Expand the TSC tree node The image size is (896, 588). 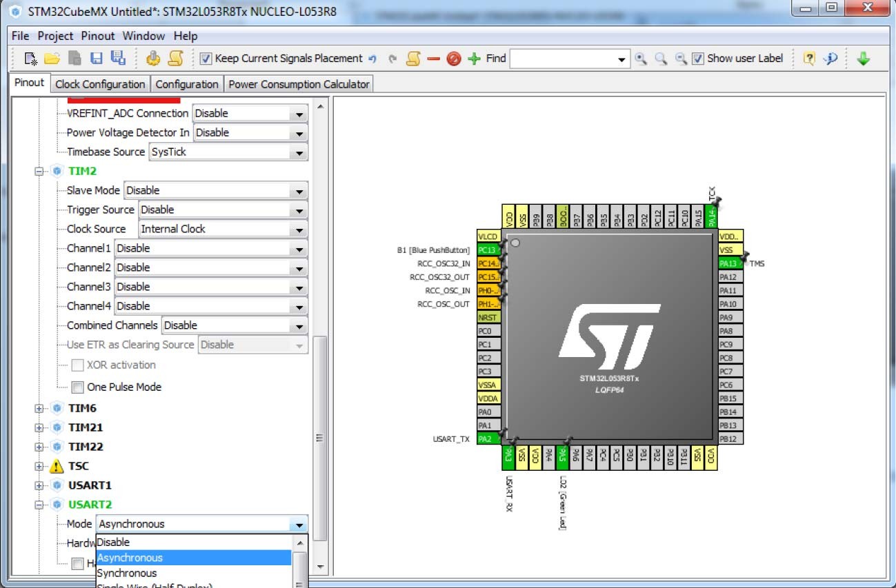click(39, 467)
